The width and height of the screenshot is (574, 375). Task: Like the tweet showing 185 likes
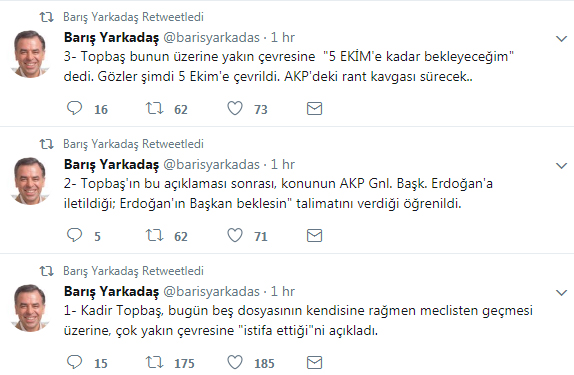pos(235,362)
